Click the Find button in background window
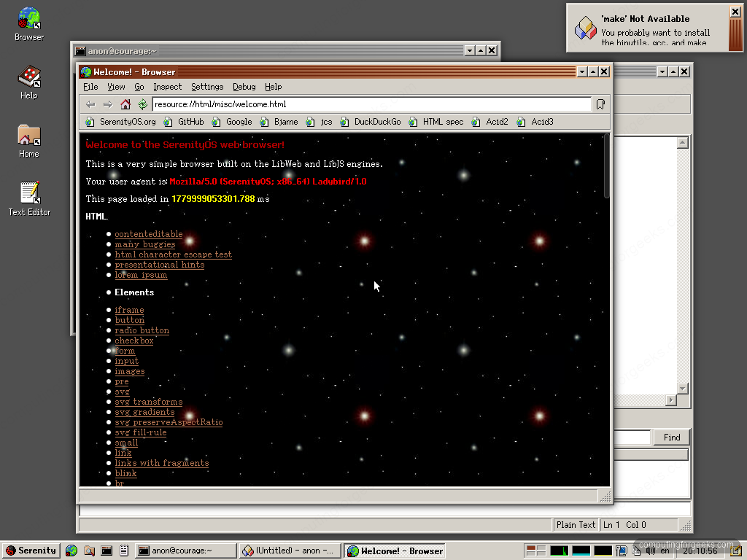The height and width of the screenshot is (560, 747). 672,437
